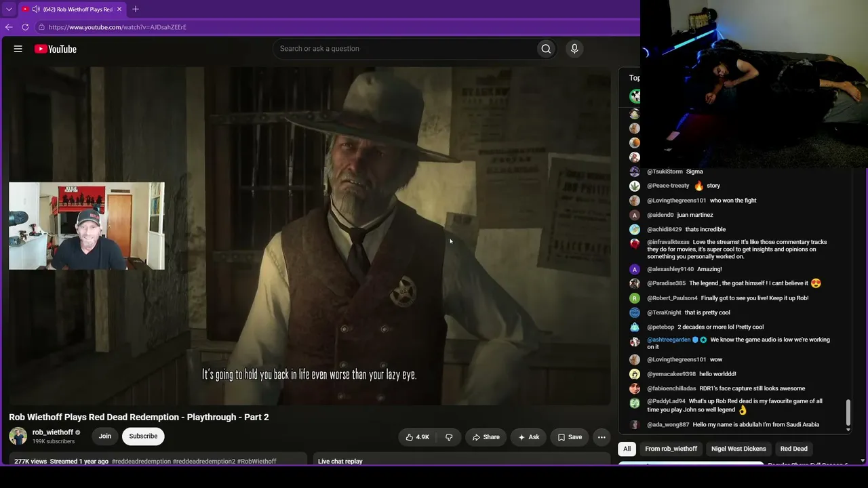The height and width of the screenshot is (488, 868).
Task: Click @Robert_Paulson4's green R avatar
Action: click(x=635, y=298)
